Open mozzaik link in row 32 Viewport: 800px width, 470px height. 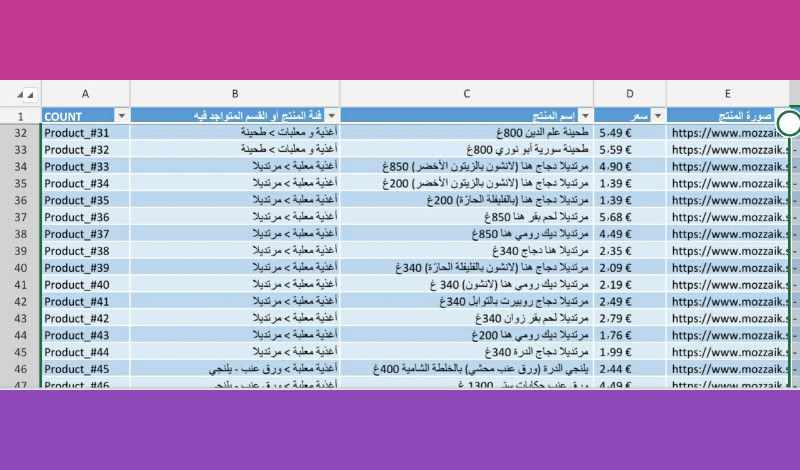click(728, 133)
